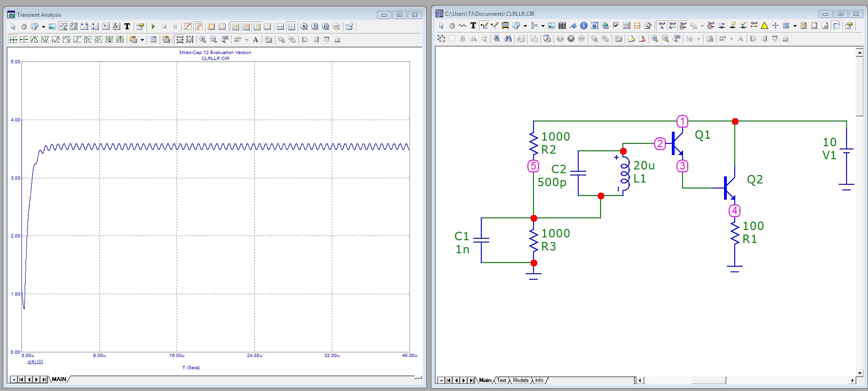The width and height of the screenshot is (868, 391).
Task: Toggle Node Numbers display in schematic
Action: point(683,26)
